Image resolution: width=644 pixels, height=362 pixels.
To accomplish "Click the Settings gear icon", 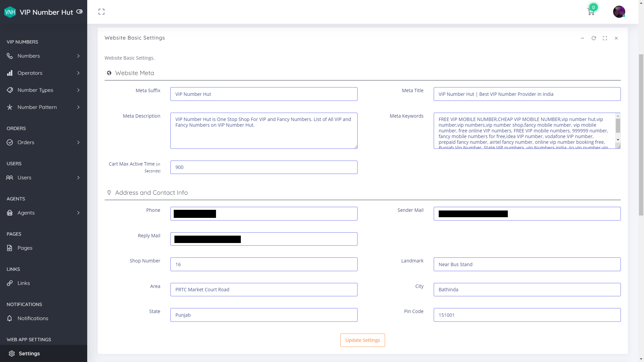I will (x=12, y=354).
